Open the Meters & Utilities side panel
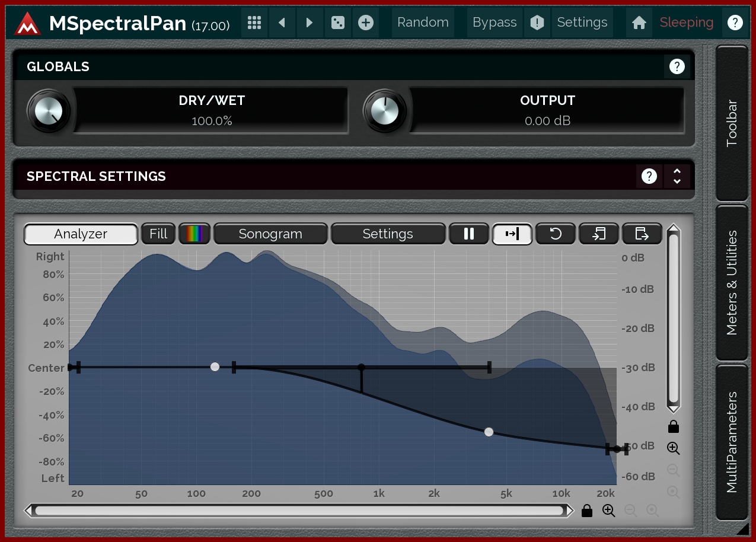Viewport: 756px width, 542px height. [732, 282]
